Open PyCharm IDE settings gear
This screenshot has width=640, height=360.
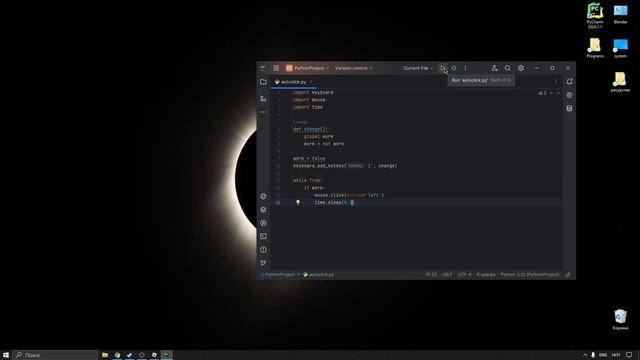(x=521, y=68)
